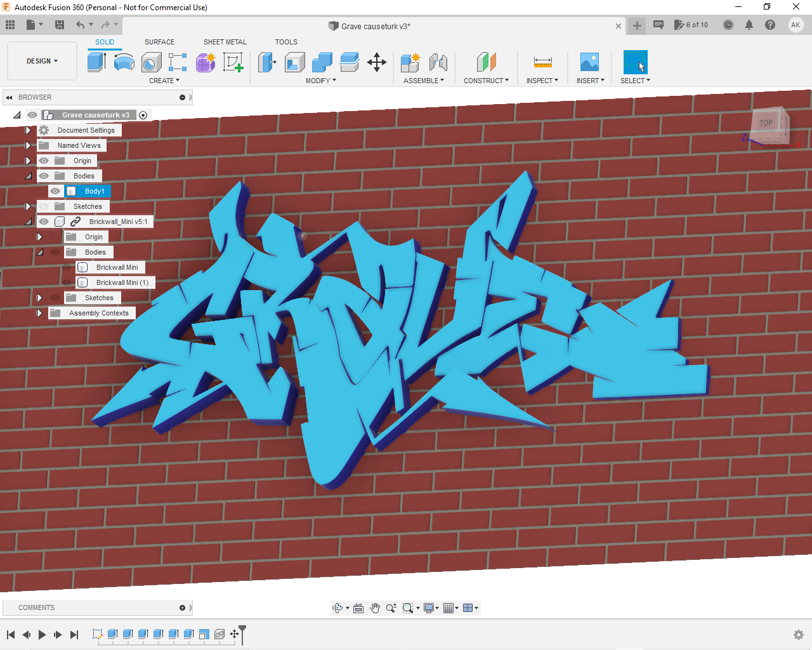Click the Orbit navigation icon
The width and height of the screenshot is (812, 650).
pyautogui.click(x=338, y=608)
